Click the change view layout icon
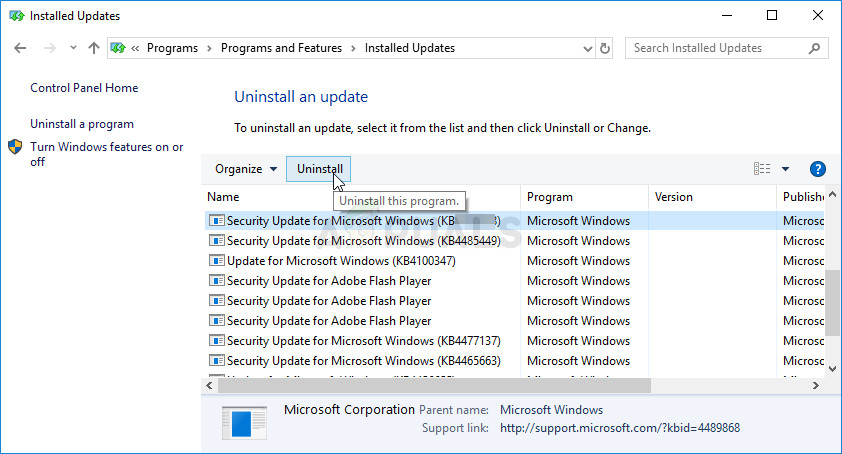 (762, 170)
